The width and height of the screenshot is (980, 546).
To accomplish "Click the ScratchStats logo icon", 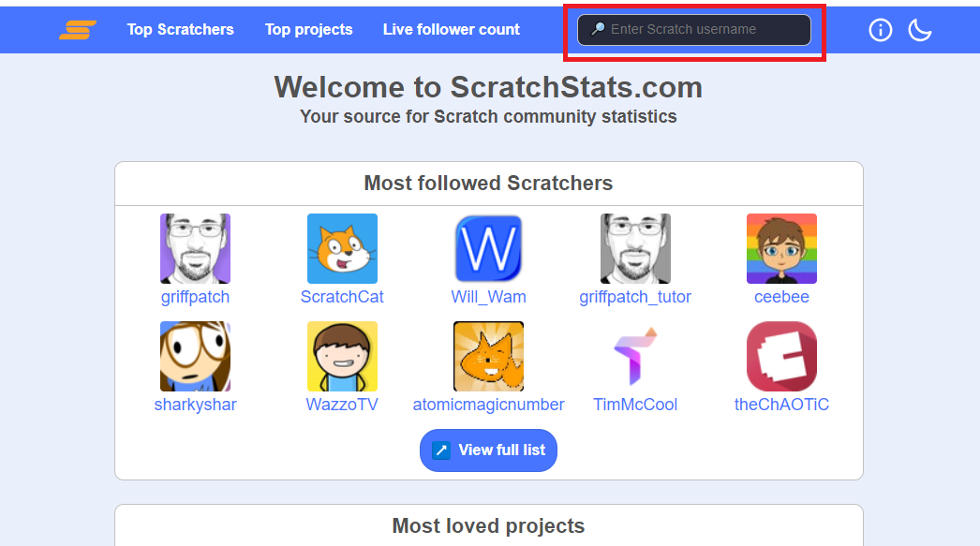I will pyautogui.click(x=78, y=30).
